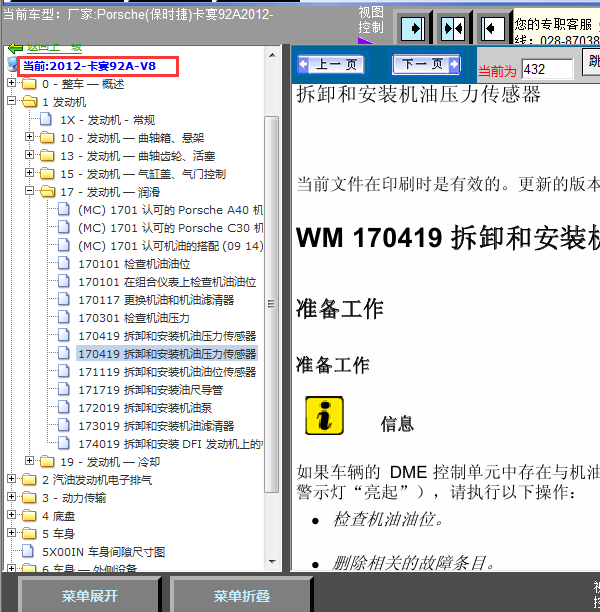Select highlighted 170419 拆卸和安装机油压力传感器 row
The height and width of the screenshot is (612, 600).
(167, 354)
